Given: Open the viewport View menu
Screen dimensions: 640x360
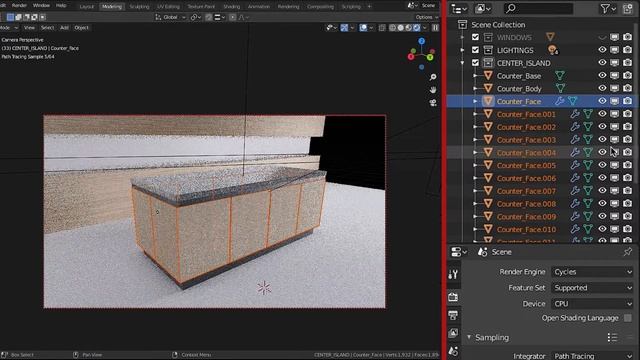Looking at the screenshot, I should pyautogui.click(x=29, y=28).
